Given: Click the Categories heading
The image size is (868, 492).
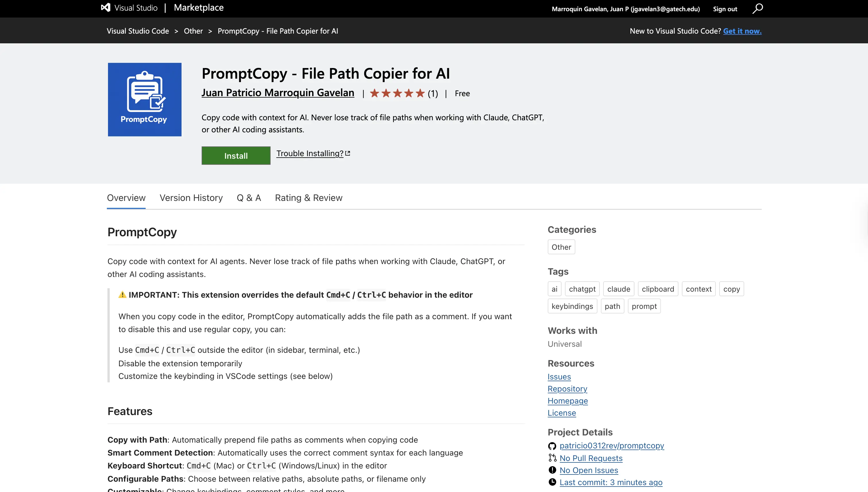Looking at the screenshot, I should coord(572,230).
